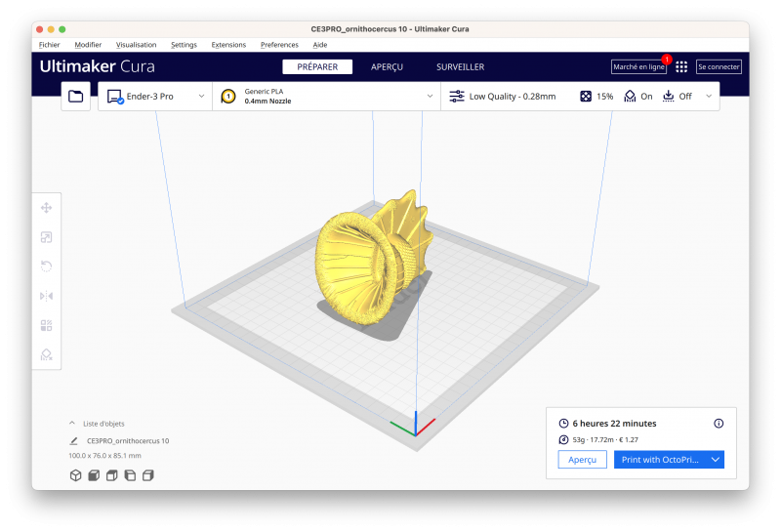Open file with the folder icon
Image resolution: width=781 pixels, height=532 pixels.
[x=76, y=96]
